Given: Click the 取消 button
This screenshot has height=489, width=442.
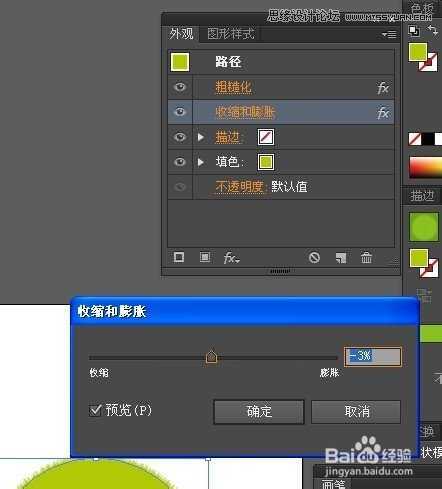Looking at the screenshot, I should click(x=356, y=412).
